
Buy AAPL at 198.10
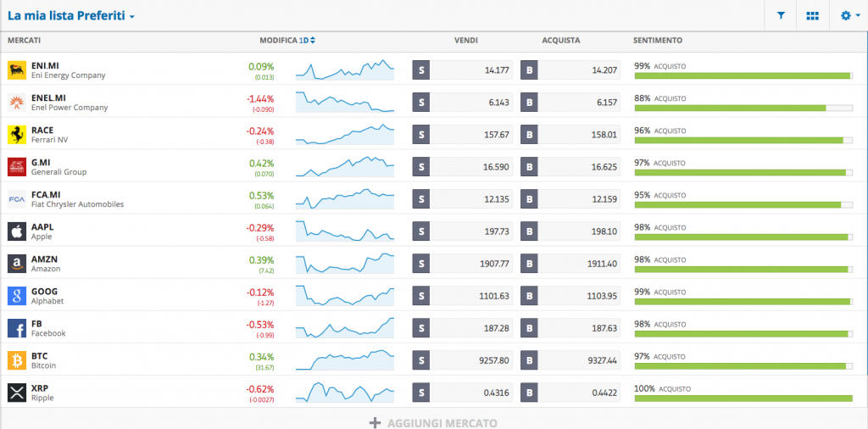tap(570, 231)
